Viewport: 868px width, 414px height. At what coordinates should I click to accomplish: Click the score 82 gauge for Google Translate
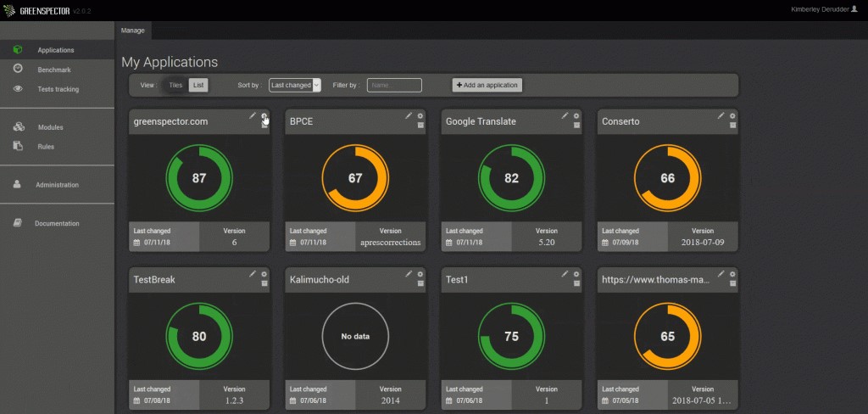511,178
